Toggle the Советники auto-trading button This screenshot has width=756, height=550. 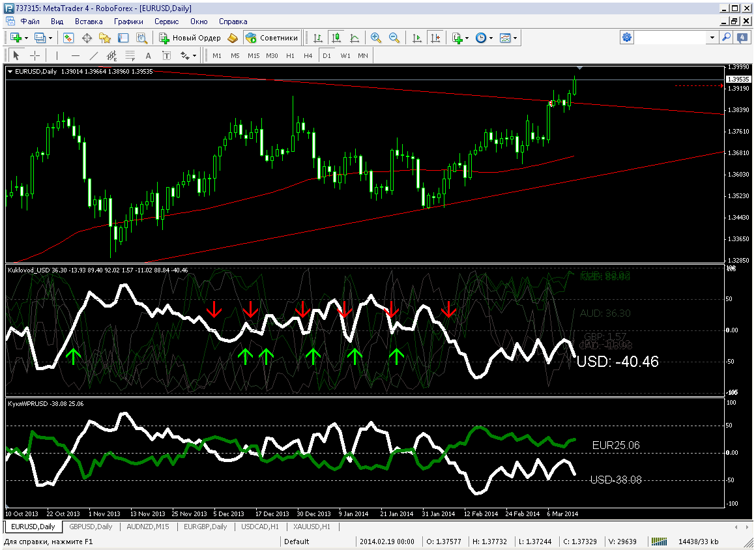point(272,38)
